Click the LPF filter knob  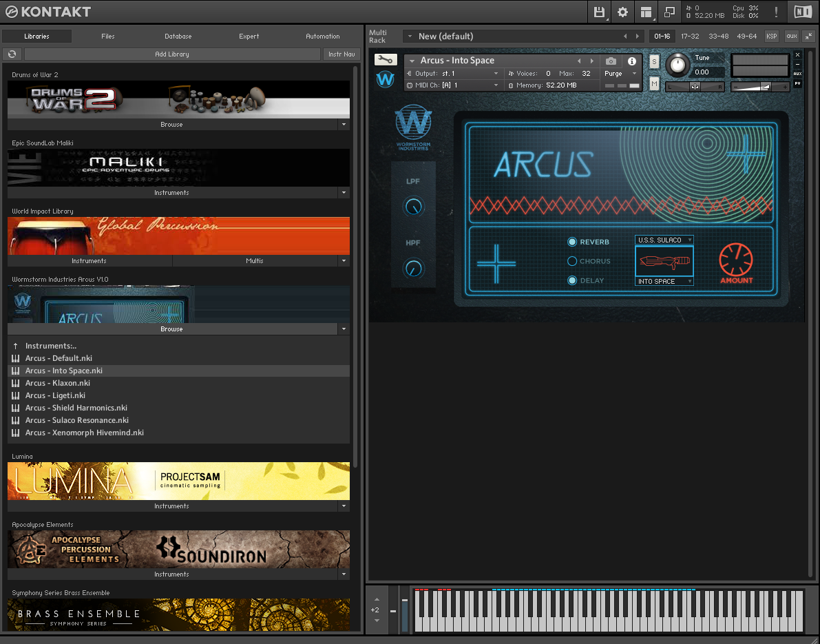pos(414,207)
